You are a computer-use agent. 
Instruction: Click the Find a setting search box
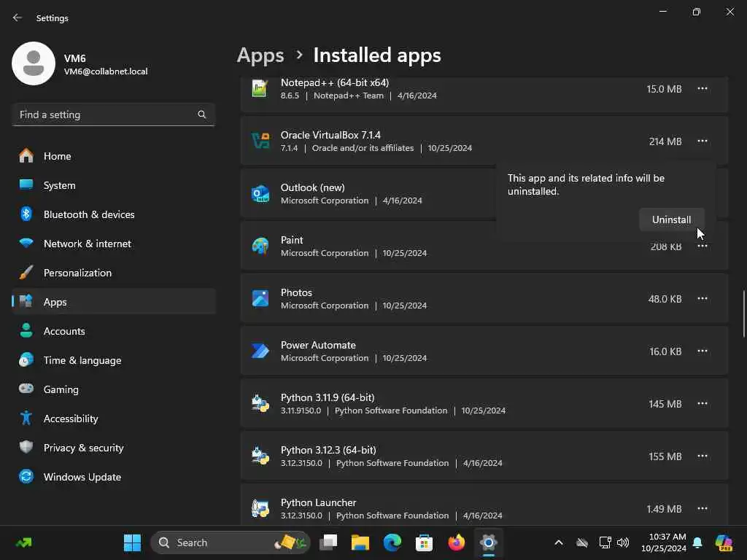[106, 114]
